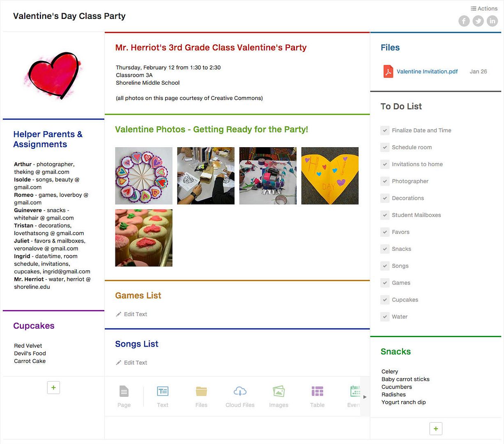Click plus button below Cupcakes section
The image size is (504, 444).
click(53, 388)
